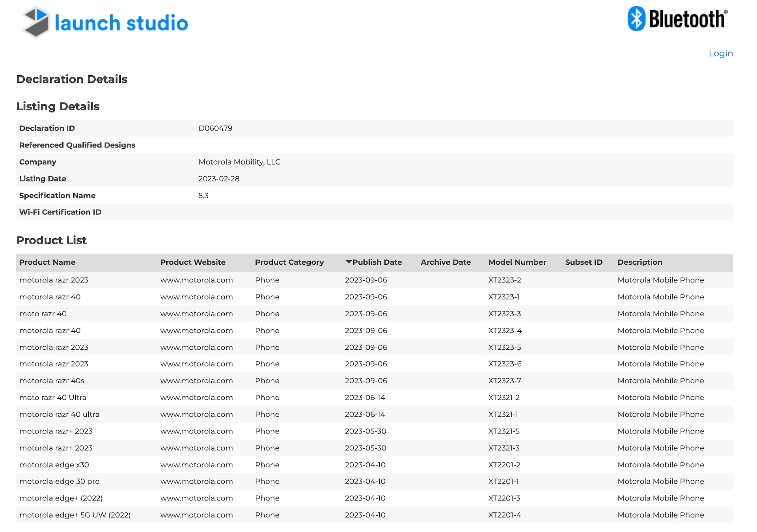
Task: Click the Declaration ID value D060479
Action: pyautogui.click(x=215, y=128)
